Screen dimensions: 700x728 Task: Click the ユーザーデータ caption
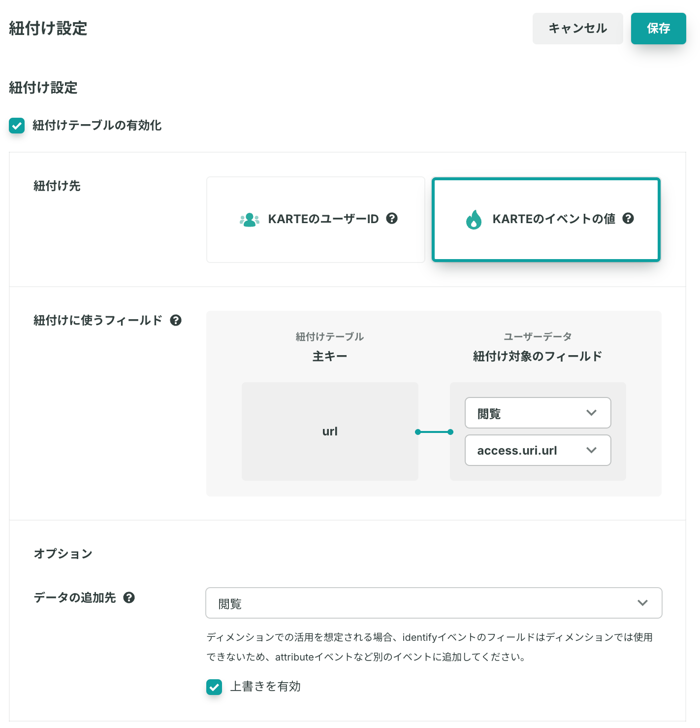(538, 336)
